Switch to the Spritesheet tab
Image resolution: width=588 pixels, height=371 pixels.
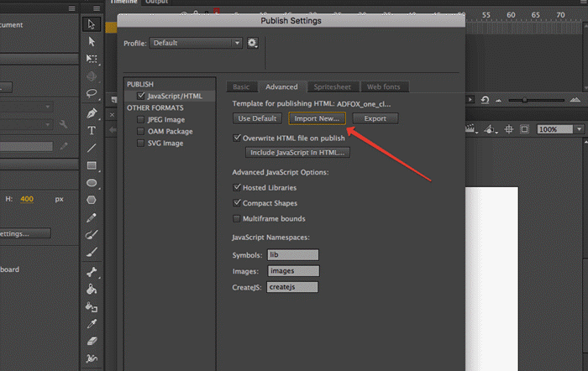333,86
